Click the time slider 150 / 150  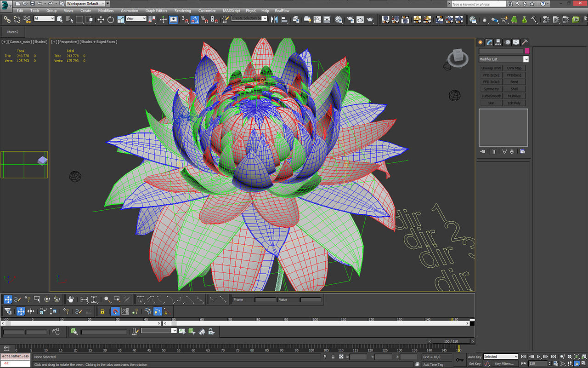pos(451,341)
